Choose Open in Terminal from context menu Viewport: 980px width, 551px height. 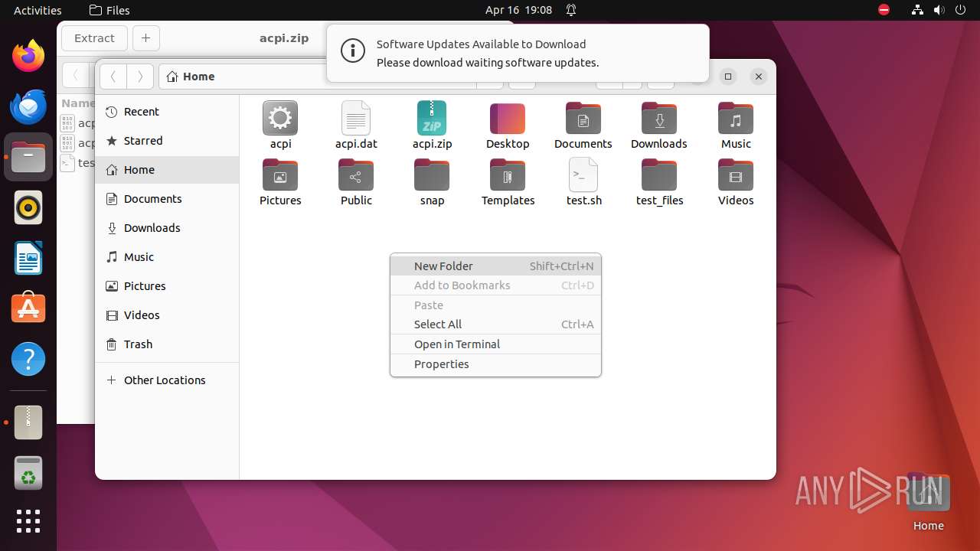(x=495, y=344)
